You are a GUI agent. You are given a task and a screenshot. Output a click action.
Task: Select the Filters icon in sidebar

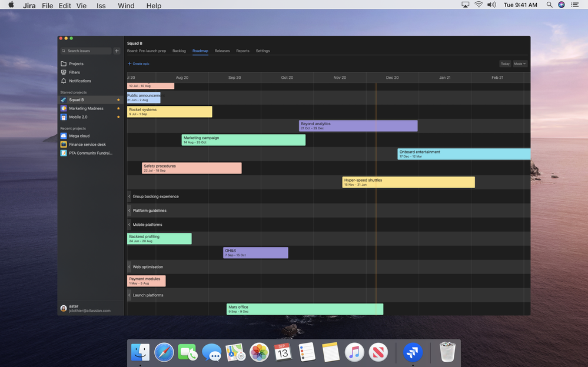[64, 72]
